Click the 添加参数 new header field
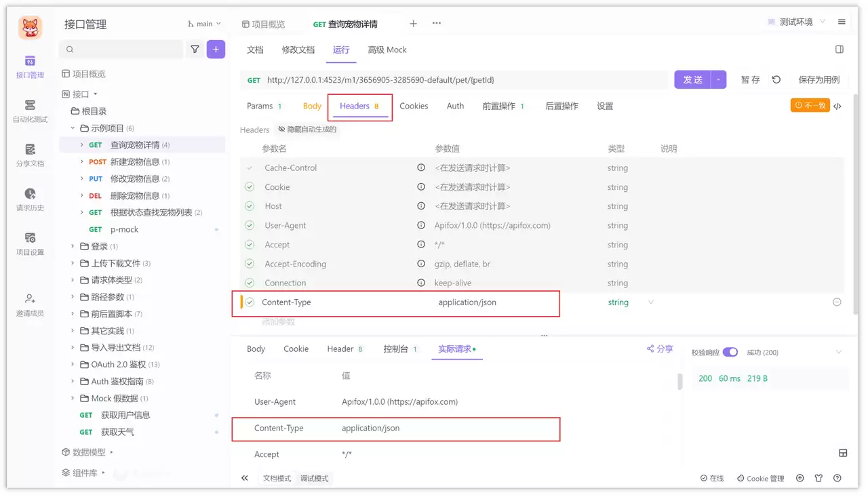 click(x=278, y=321)
